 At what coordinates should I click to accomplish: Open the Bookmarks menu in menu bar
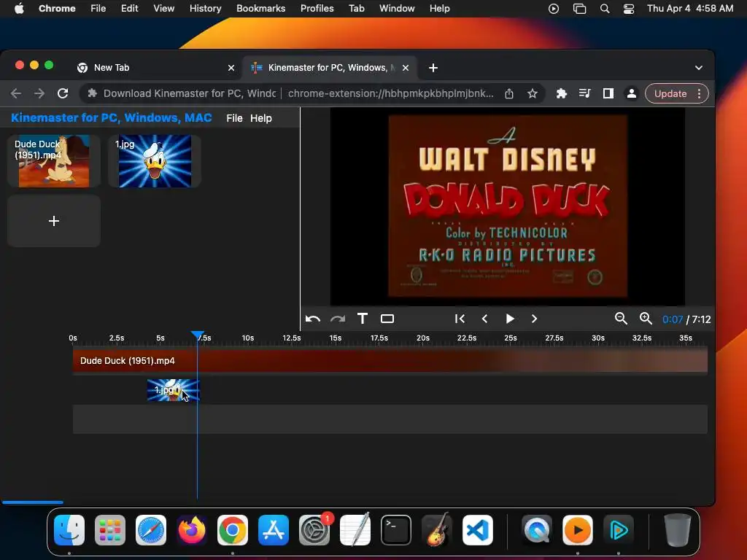(260, 8)
